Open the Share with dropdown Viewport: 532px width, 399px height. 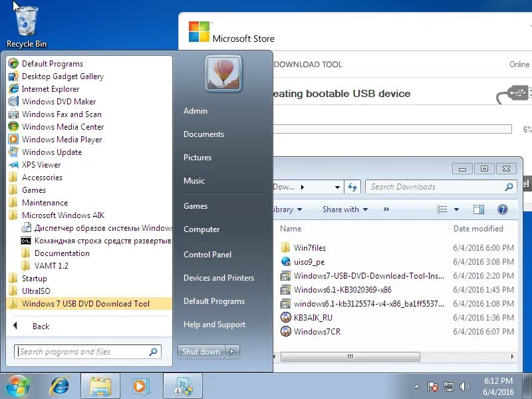pos(345,209)
